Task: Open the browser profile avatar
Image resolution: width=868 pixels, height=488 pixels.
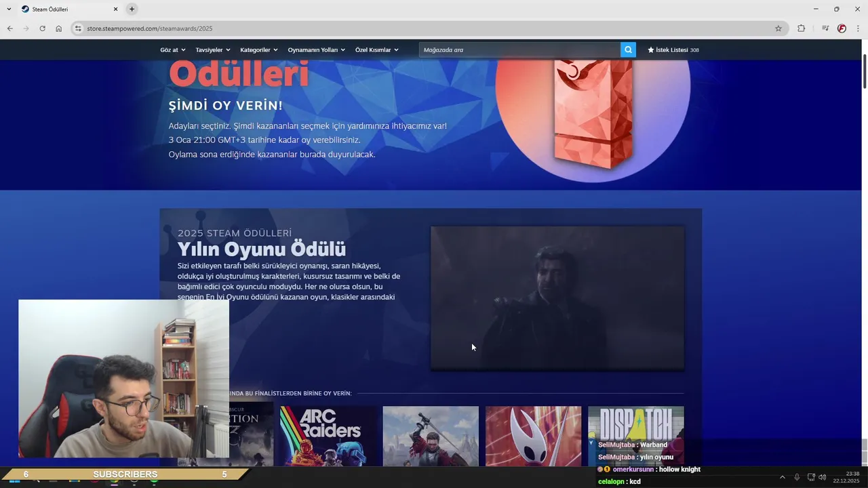Action: (x=842, y=28)
